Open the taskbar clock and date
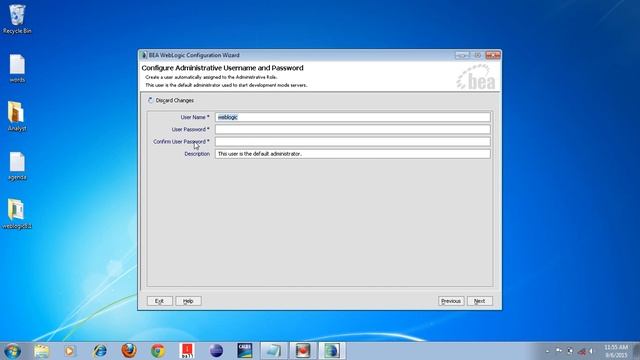Image resolution: width=640 pixels, height=360 pixels. [x=616, y=351]
